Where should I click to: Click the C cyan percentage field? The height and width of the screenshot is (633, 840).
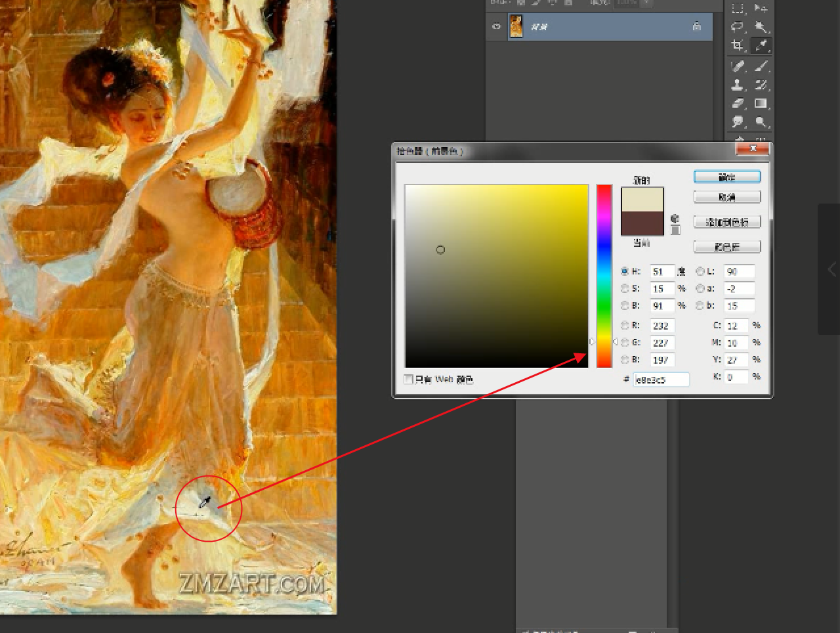[737, 325]
